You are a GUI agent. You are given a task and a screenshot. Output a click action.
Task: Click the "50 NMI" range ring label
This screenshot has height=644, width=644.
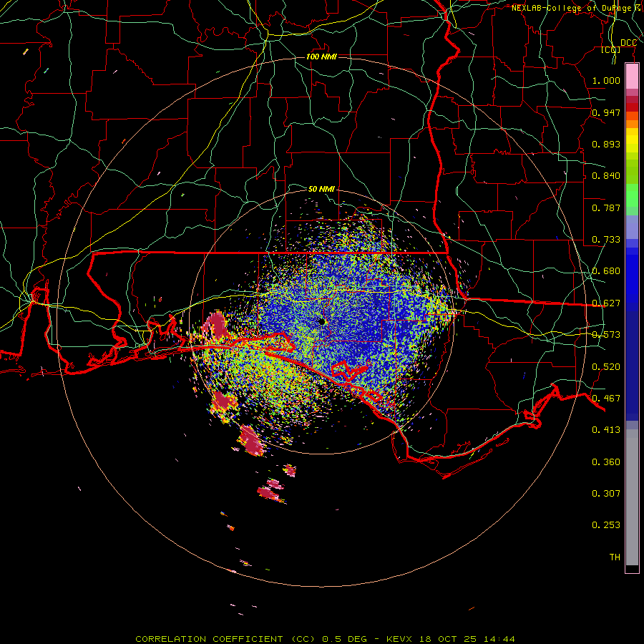[x=321, y=189]
